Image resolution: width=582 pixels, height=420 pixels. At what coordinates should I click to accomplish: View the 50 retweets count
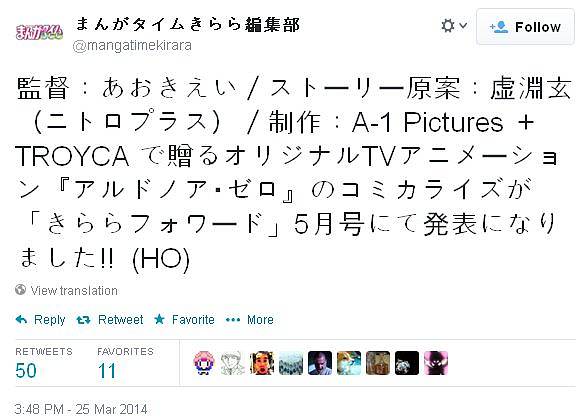tap(26, 370)
